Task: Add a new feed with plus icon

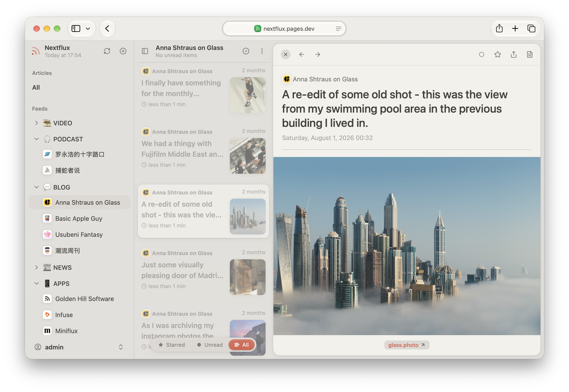Action: 123,51
